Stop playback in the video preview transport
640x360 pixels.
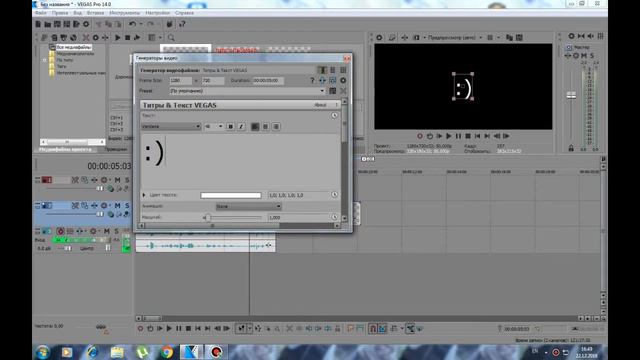[468, 136]
